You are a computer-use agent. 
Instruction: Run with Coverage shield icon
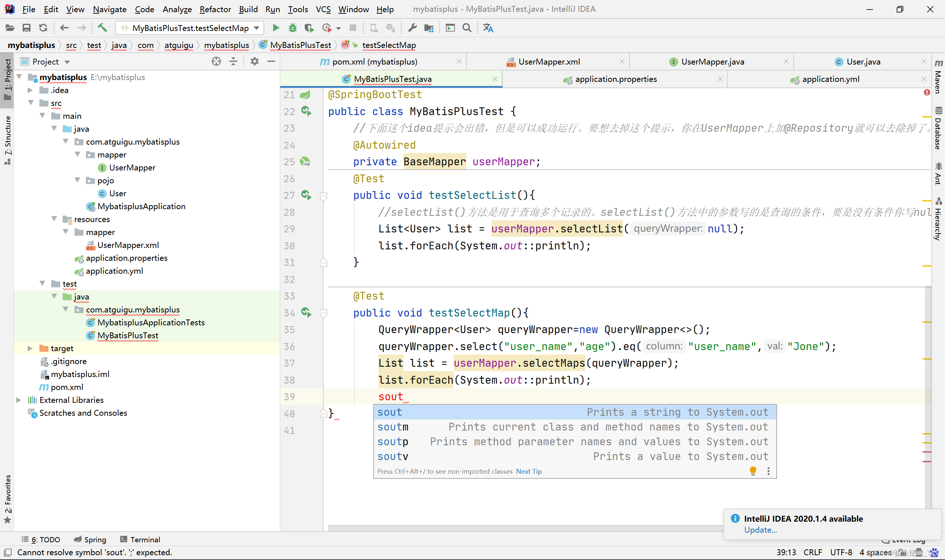pos(309,28)
